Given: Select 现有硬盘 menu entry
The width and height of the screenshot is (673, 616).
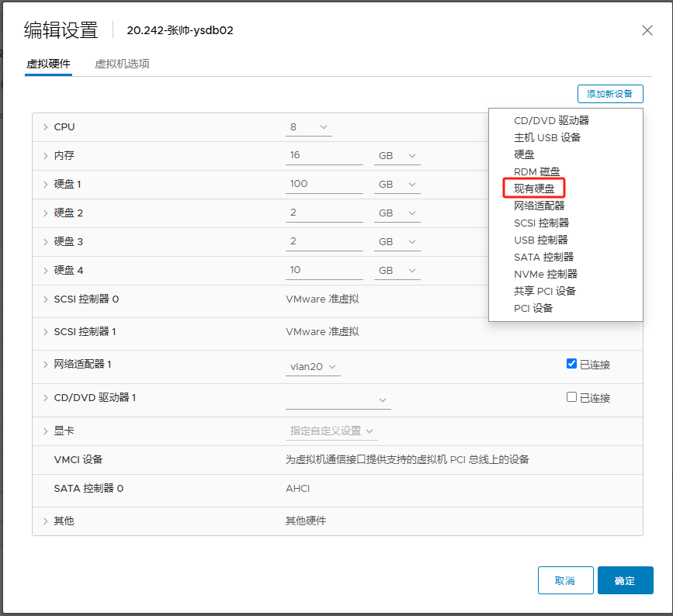Looking at the screenshot, I should coord(534,189).
